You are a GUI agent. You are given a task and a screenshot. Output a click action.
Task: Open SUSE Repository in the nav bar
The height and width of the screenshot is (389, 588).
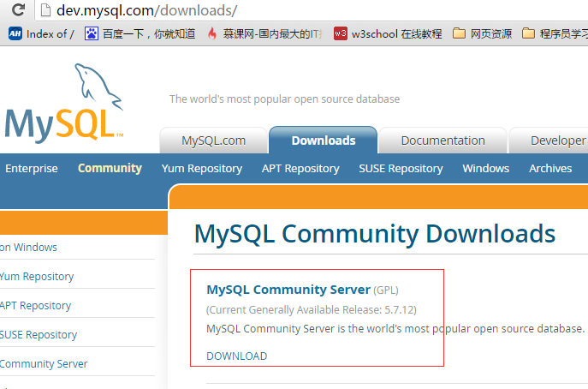(x=401, y=169)
